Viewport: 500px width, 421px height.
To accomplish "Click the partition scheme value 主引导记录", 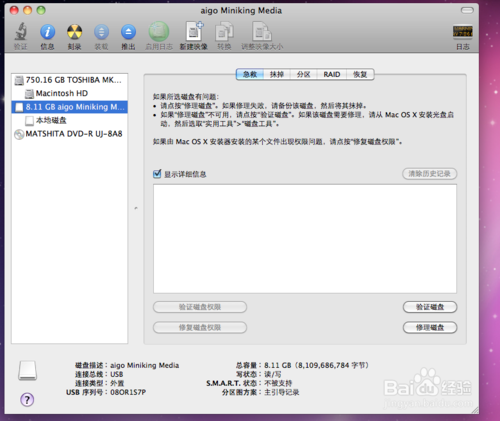I will tap(282, 392).
